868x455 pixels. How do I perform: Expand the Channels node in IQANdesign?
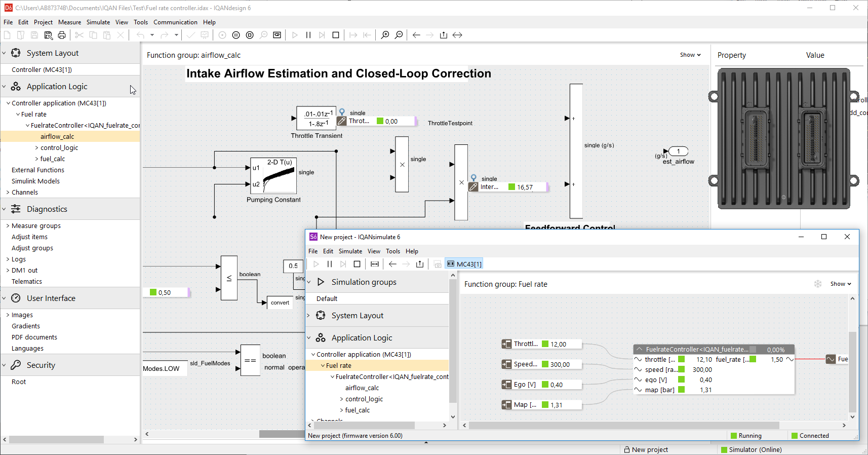(x=8, y=193)
